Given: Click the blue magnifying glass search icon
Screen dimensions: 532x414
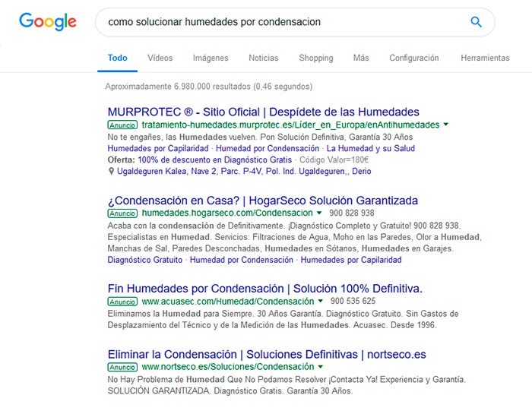Looking at the screenshot, I should coord(476,22).
